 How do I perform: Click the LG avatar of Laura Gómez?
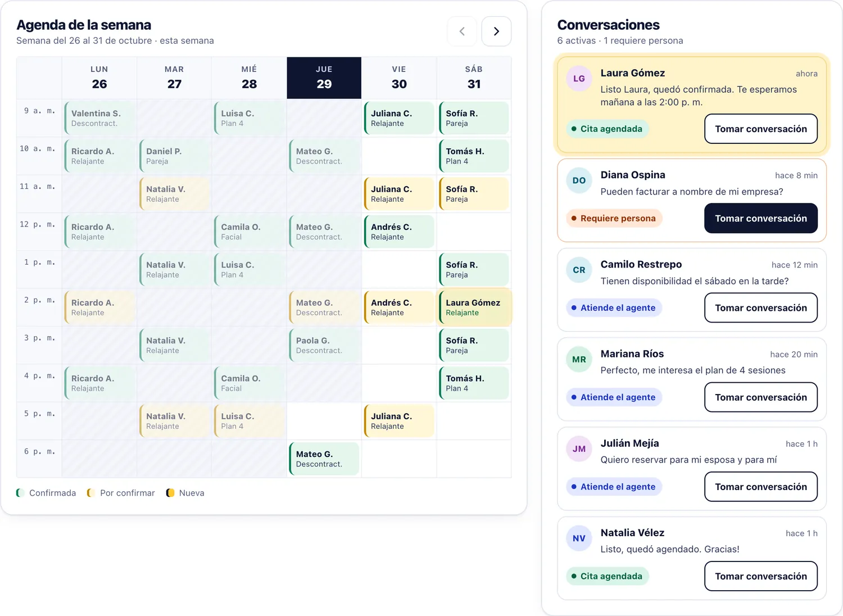coord(579,79)
